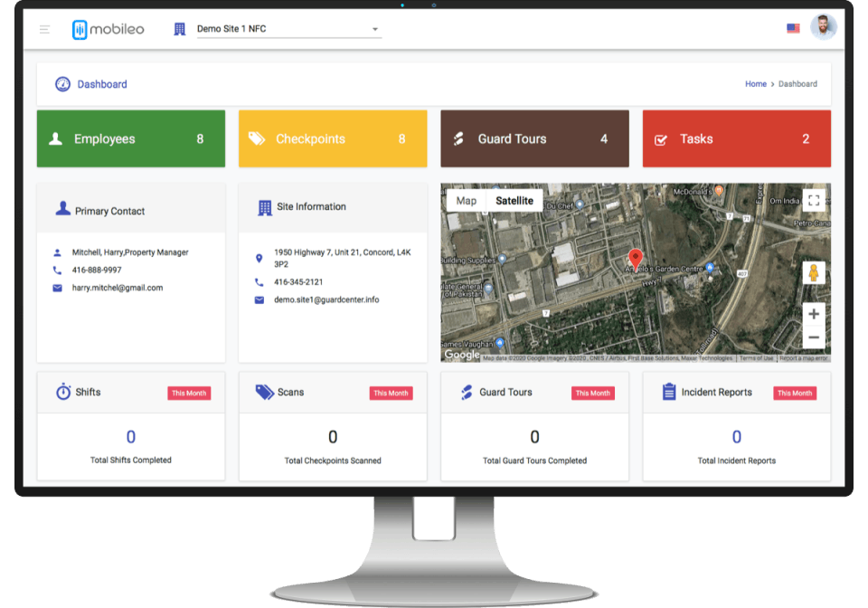The width and height of the screenshot is (868, 608).
Task: Click the location pin icon beside site address
Action: (259, 258)
